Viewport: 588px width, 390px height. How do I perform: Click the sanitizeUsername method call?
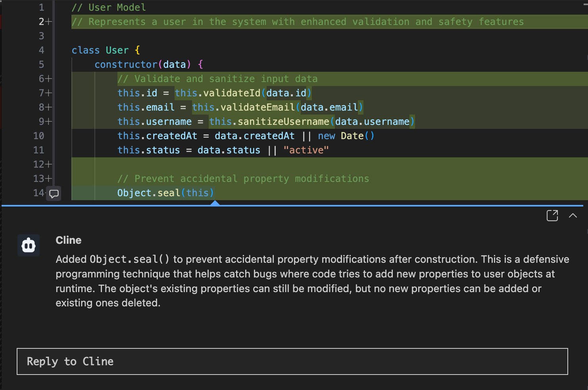pos(283,122)
